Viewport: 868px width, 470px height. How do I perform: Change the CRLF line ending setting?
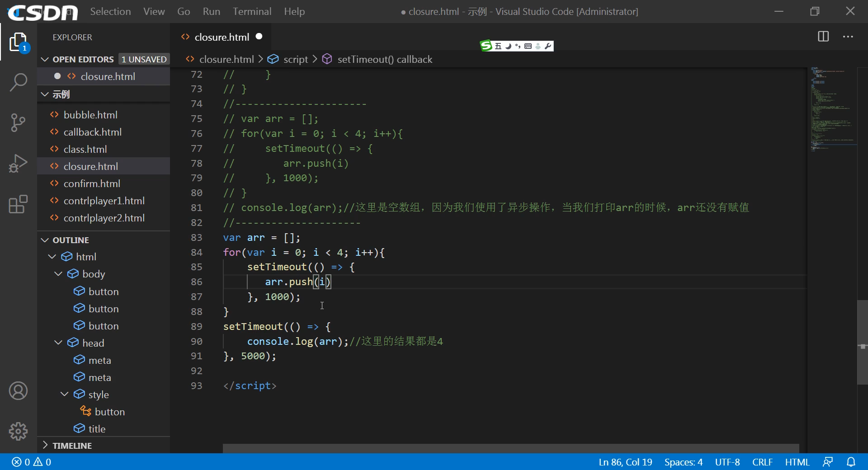pos(762,462)
